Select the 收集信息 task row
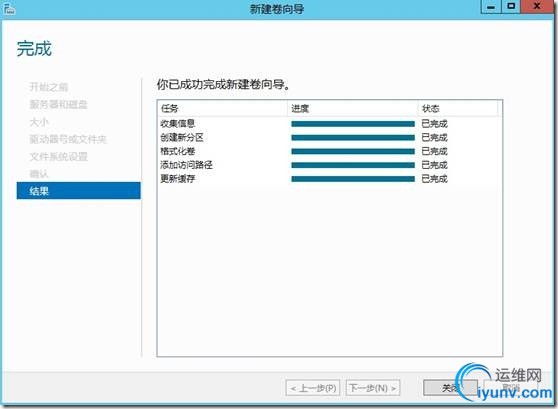The width and height of the screenshot is (558, 409). 330,124
